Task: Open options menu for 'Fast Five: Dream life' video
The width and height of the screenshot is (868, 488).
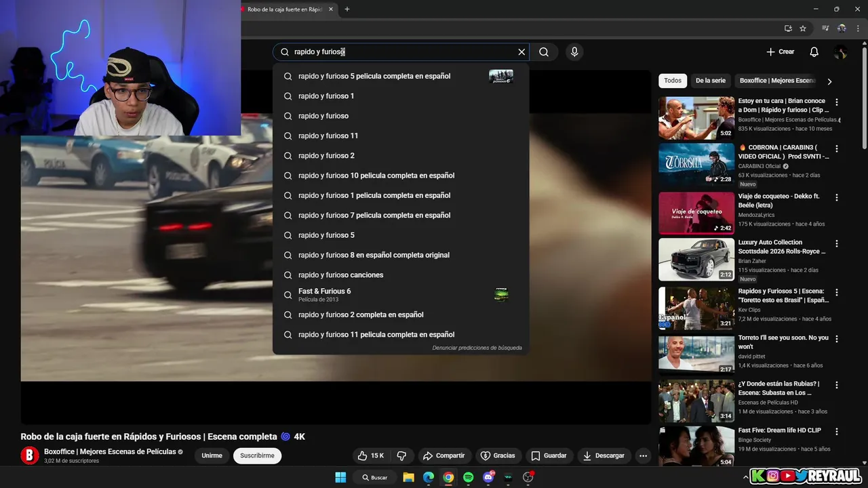Action: 836,431
